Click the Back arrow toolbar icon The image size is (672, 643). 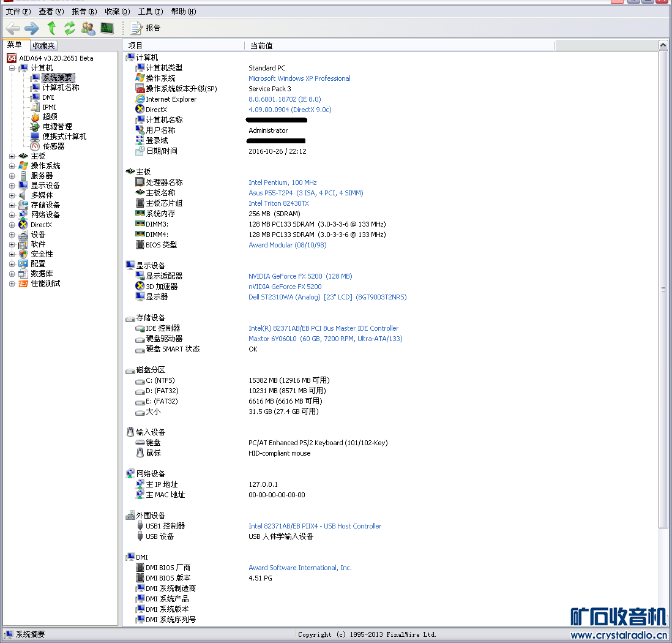(x=13, y=28)
